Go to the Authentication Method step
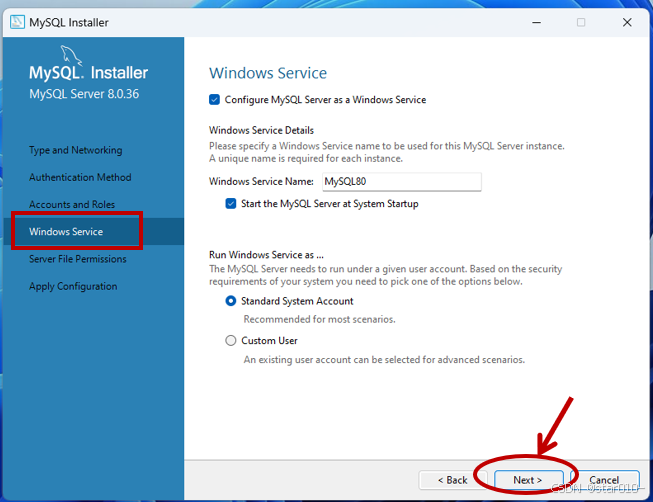The width and height of the screenshot is (653, 502). (80, 177)
